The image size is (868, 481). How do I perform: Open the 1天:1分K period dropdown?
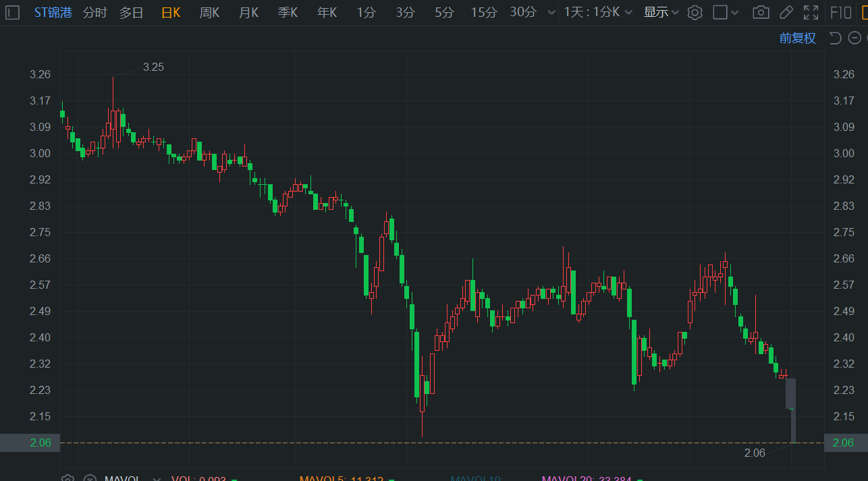(599, 12)
